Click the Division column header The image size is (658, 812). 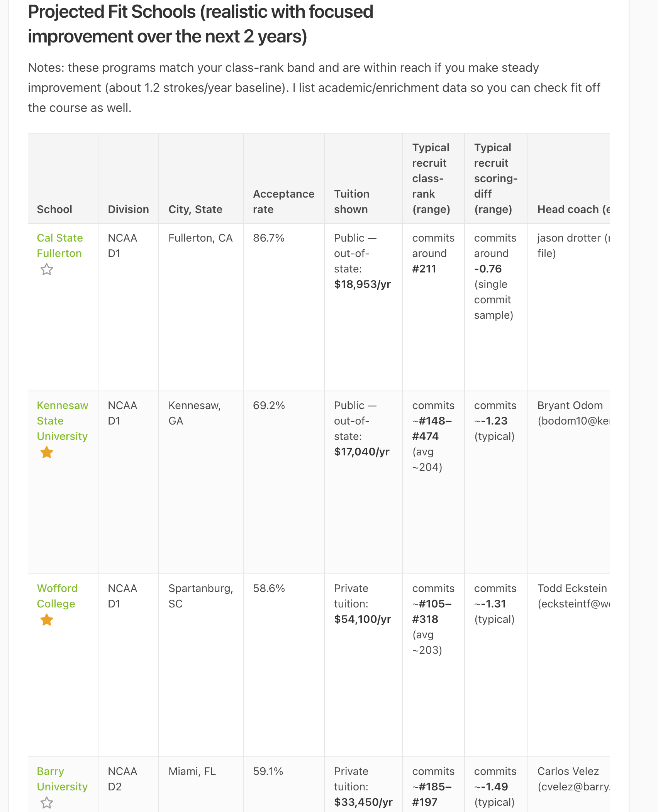(x=128, y=209)
